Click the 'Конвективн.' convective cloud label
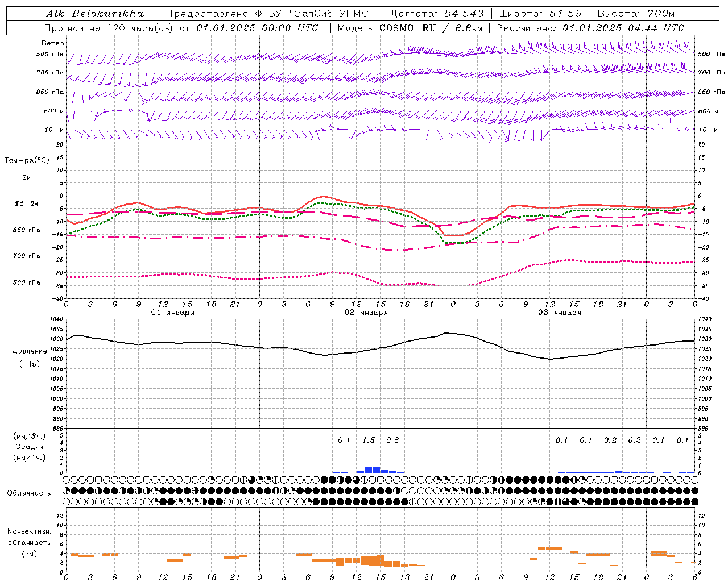728x582 pixels. tap(29, 531)
